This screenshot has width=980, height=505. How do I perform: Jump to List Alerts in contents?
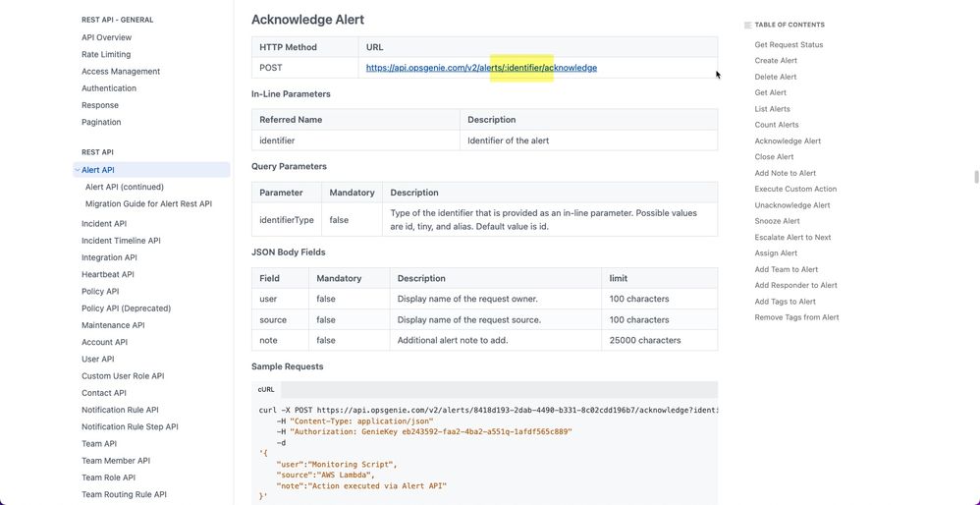point(773,109)
